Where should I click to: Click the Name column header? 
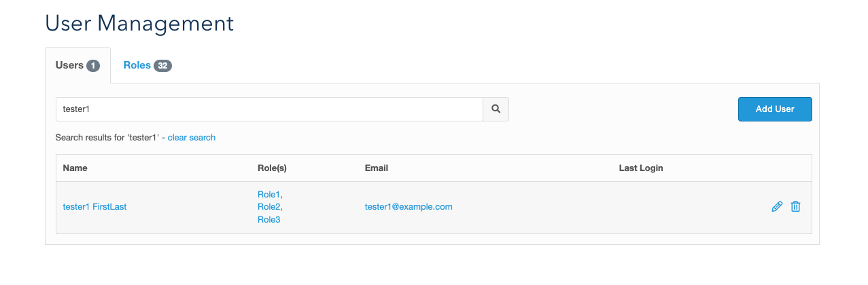coord(75,168)
